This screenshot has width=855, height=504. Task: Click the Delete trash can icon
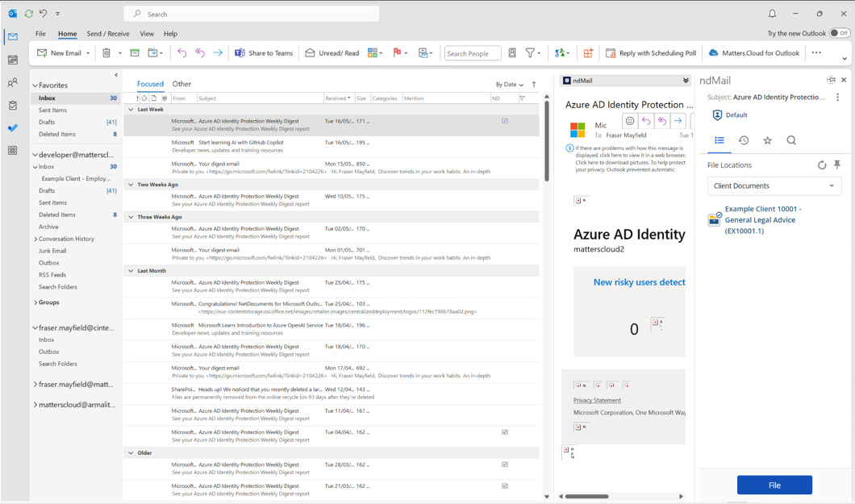(x=106, y=53)
